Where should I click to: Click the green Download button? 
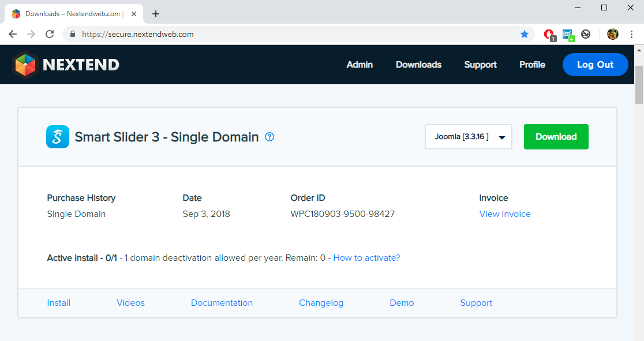(556, 137)
